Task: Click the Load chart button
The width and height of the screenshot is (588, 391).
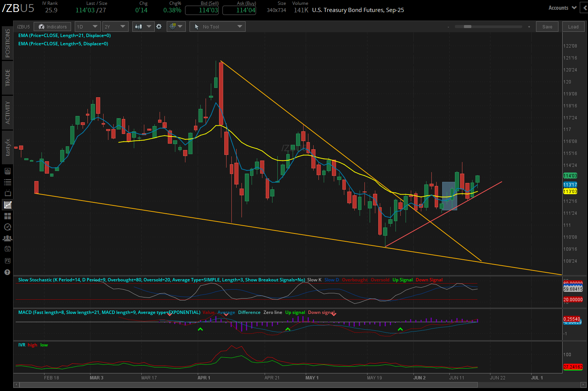Action: coord(573,27)
